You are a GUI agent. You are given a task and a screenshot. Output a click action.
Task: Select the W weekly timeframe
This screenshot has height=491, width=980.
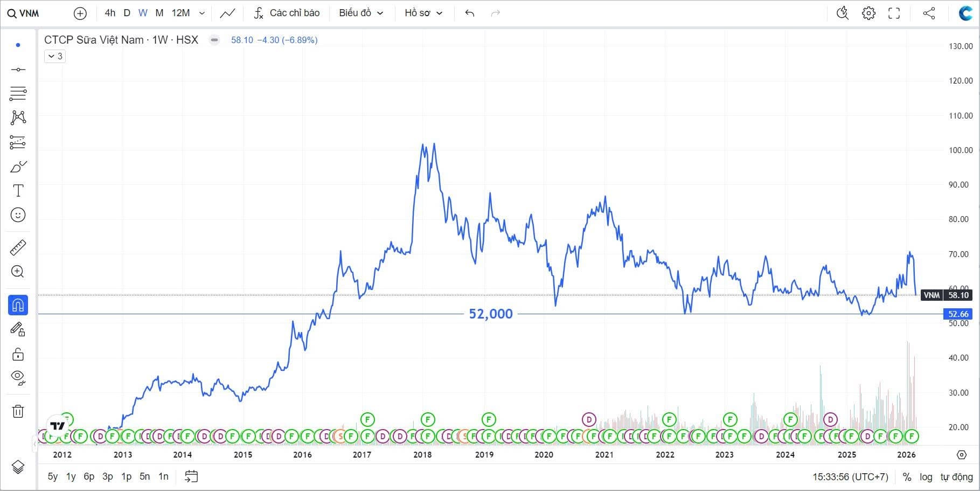[143, 13]
